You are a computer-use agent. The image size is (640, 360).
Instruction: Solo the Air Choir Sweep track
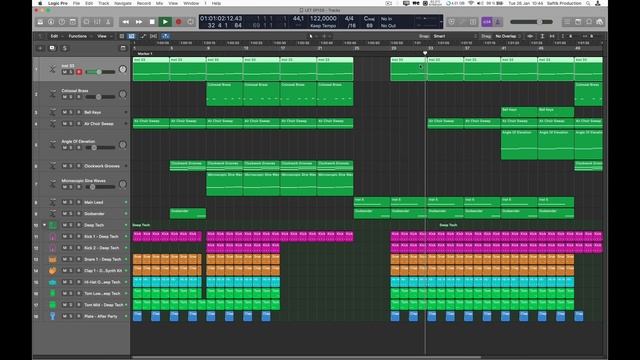point(71,124)
